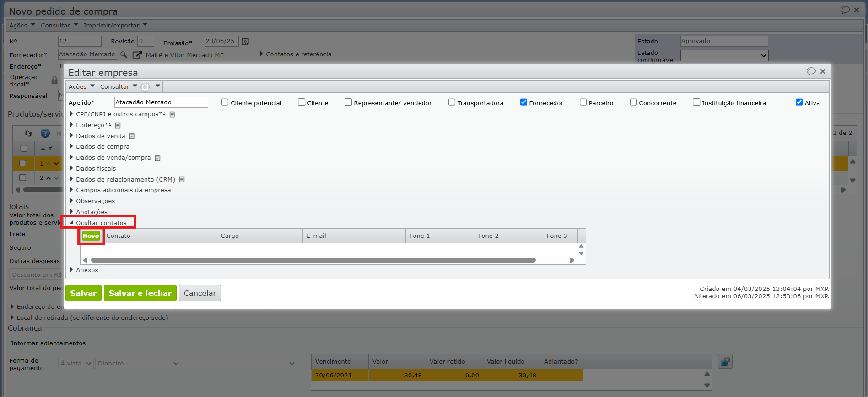Sort products grid by # column
This screenshot has width=868, height=397.
[46, 148]
